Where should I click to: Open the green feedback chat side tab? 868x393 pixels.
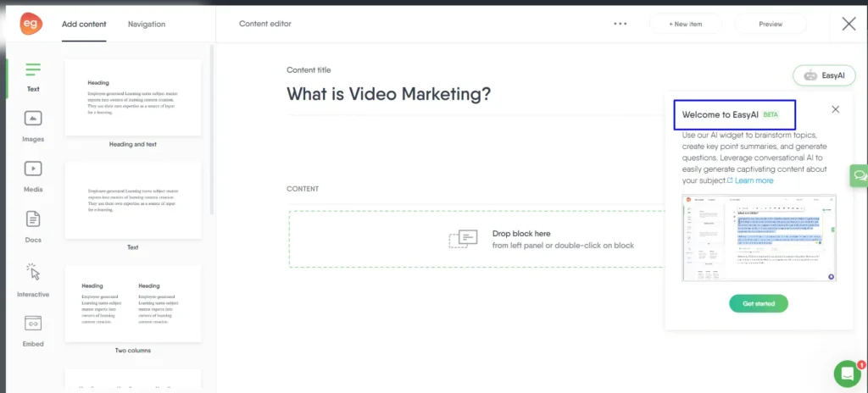[860, 175]
